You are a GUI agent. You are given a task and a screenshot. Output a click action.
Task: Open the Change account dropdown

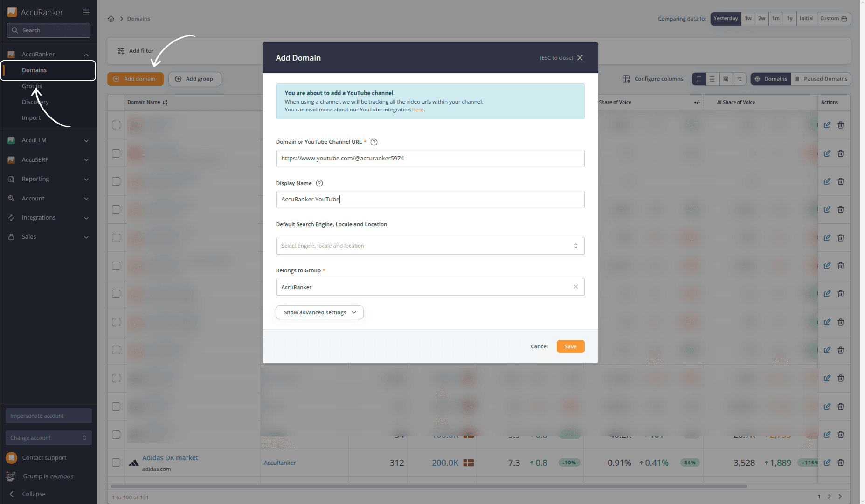tap(48, 438)
